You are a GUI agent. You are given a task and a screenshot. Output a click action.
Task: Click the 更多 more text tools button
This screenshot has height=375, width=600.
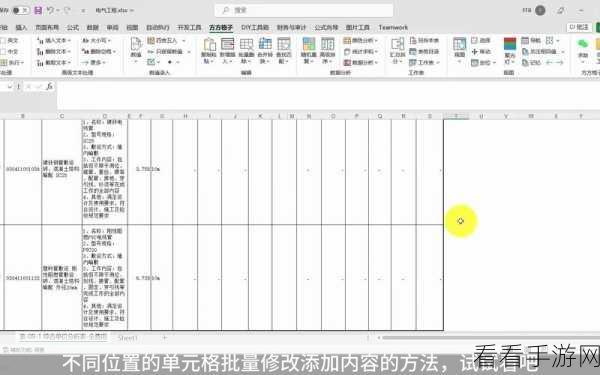94,62
